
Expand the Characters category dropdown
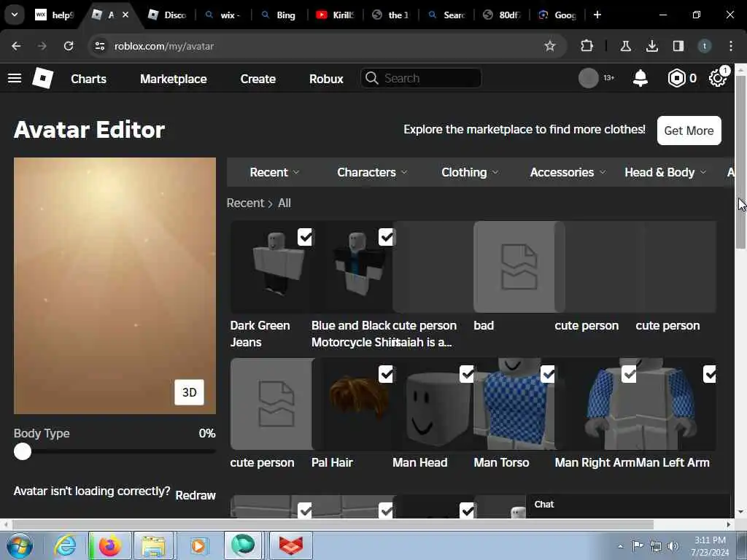coord(372,172)
